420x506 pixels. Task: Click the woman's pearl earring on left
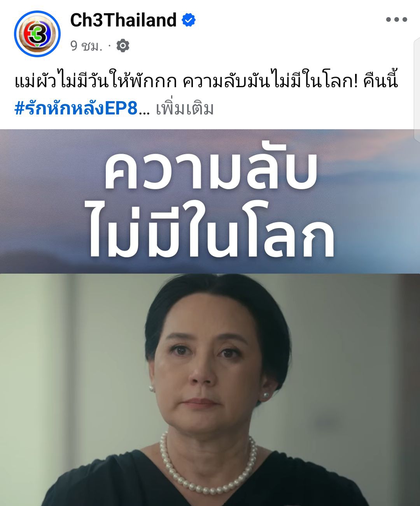(x=151, y=388)
